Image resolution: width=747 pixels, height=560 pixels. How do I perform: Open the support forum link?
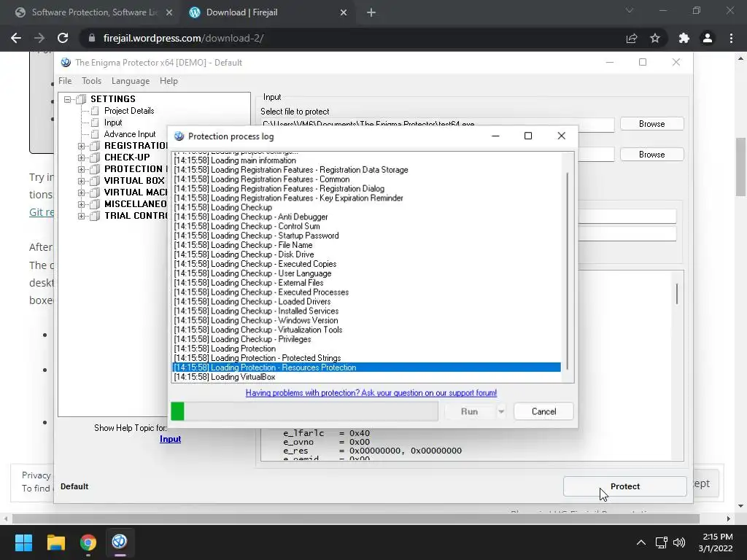[x=371, y=393]
